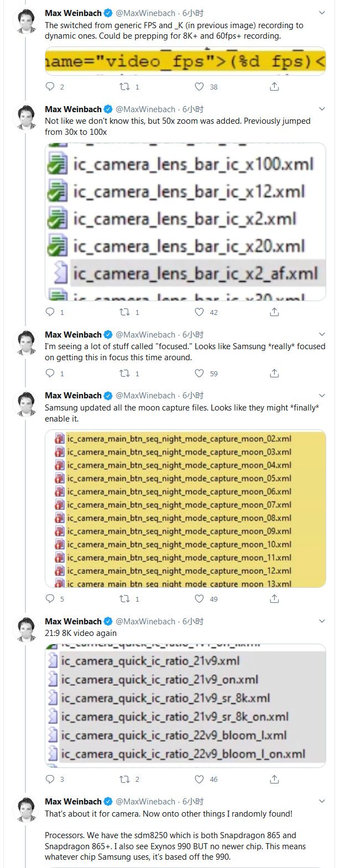Image resolution: width=340 pixels, height=868 pixels.
Task: Retweet the video_fps recording tweet
Action: pyautogui.click(x=125, y=87)
